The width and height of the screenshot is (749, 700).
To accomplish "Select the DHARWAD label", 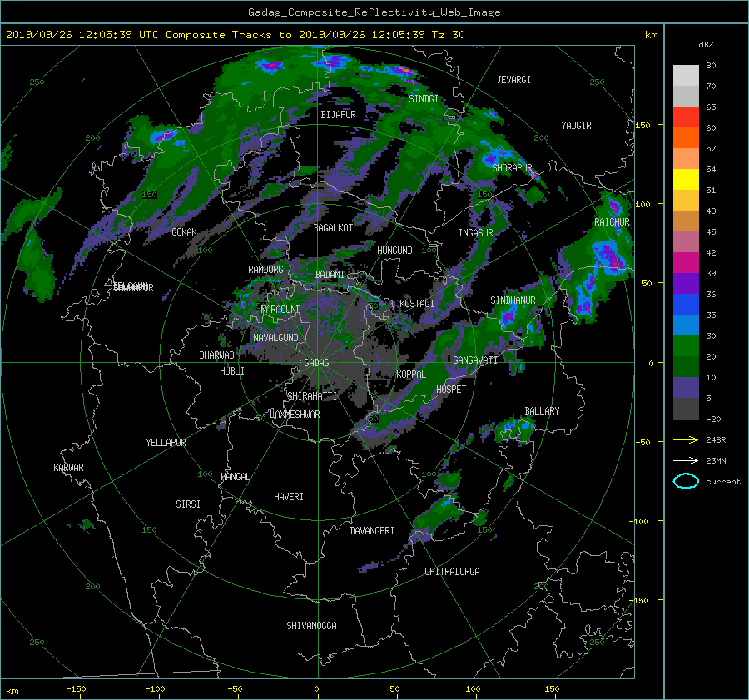I will (x=216, y=355).
